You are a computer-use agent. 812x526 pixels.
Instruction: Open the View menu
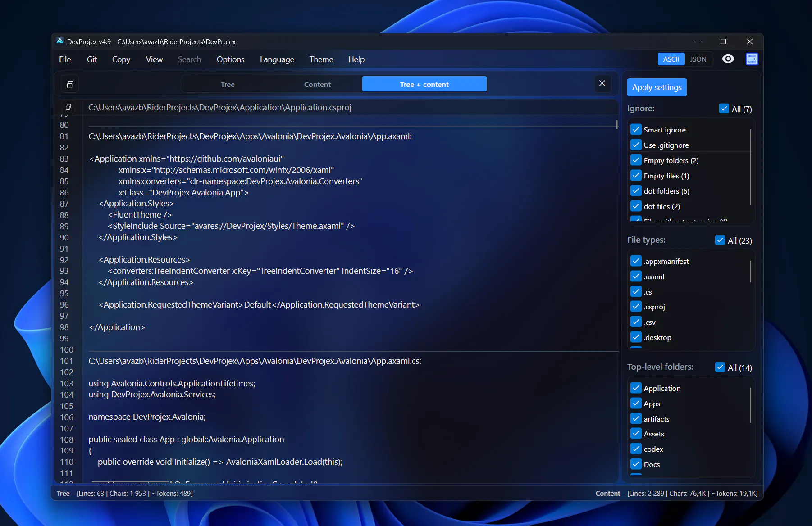154,59
